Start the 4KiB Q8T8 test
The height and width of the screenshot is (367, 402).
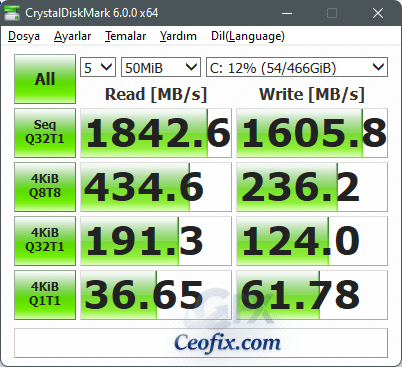45,187
